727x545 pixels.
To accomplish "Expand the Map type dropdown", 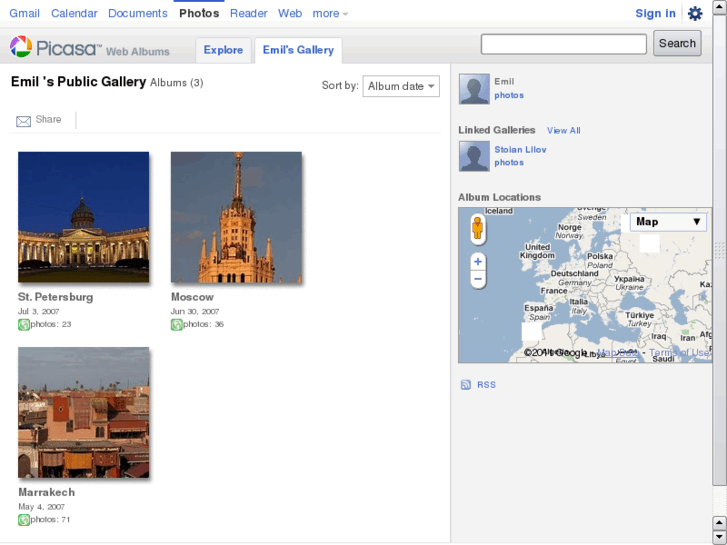I will pos(668,222).
